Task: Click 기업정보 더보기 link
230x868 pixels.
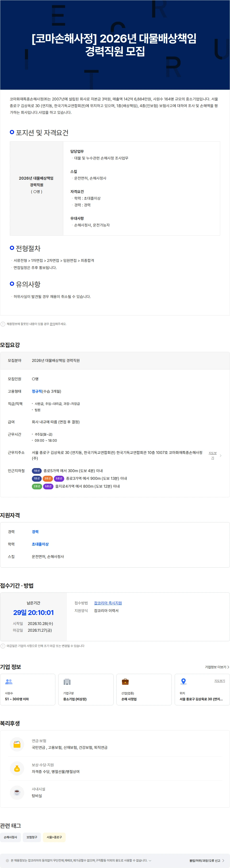Action: [217, 667]
